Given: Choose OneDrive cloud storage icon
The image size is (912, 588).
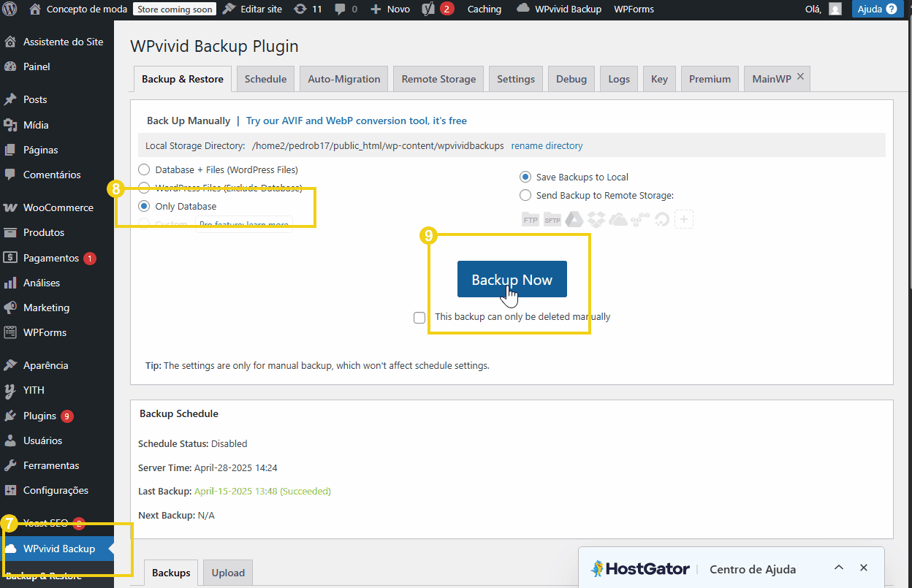Looking at the screenshot, I should [618, 219].
